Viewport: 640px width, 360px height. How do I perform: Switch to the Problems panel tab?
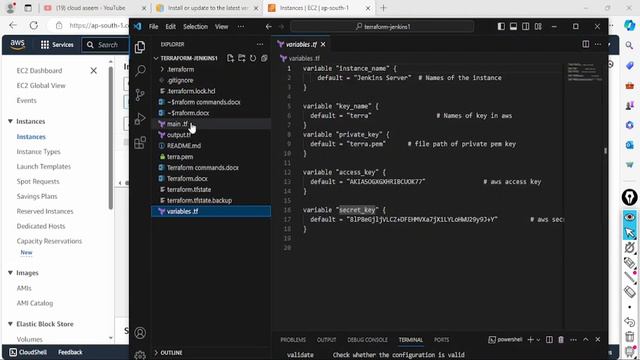[293, 340]
